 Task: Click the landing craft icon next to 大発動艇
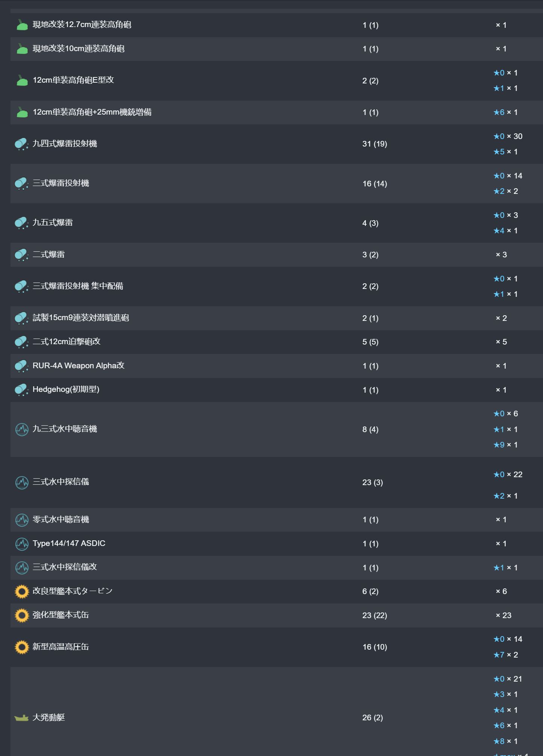(22, 718)
